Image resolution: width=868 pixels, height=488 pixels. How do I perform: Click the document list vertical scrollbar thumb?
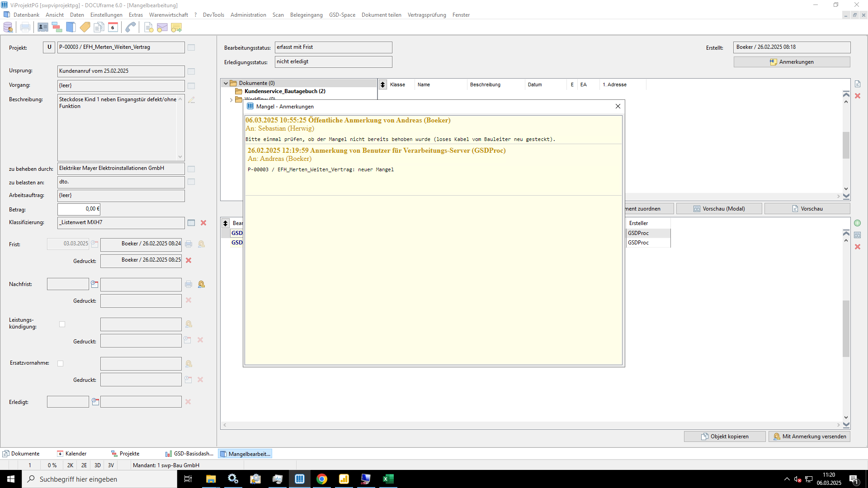[x=846, y=145]
